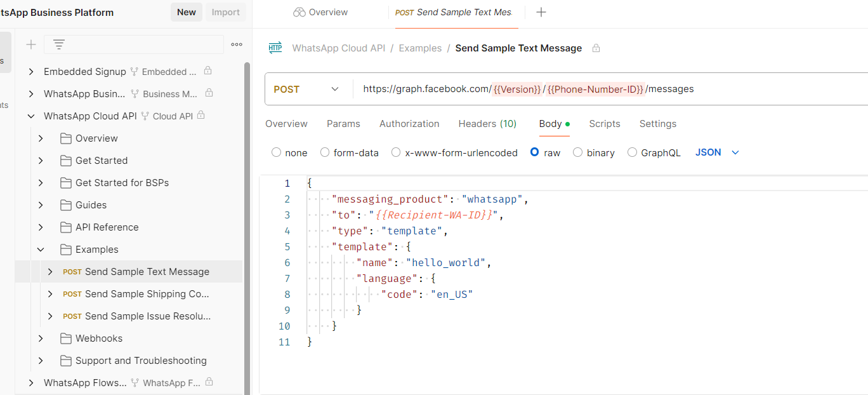Image resolution: width=868 pixels, height=395 pixels.
Task: Click the {{Version}} variable in URL
Action: [517, 89]
